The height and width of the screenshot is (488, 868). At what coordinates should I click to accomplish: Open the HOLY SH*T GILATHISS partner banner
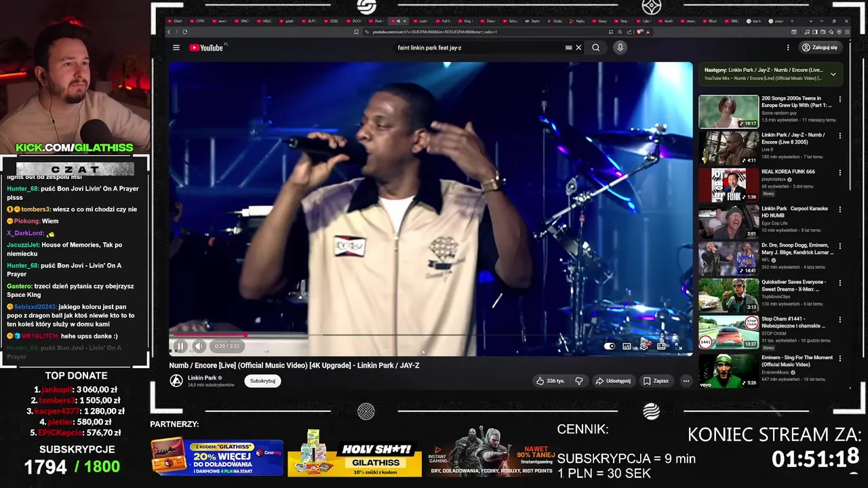point(355,453)
